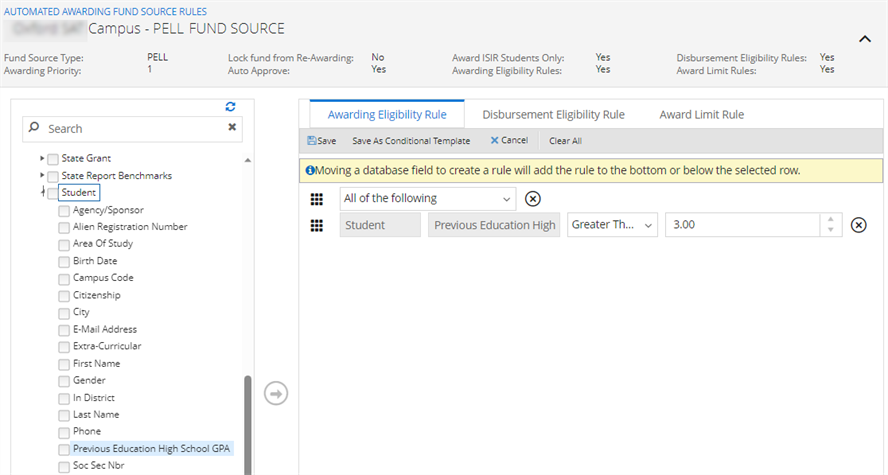Increase the 3.00 value with up stepper
Image resolution: width=888 pixels, height=475 pixels.
click(830, 220)
